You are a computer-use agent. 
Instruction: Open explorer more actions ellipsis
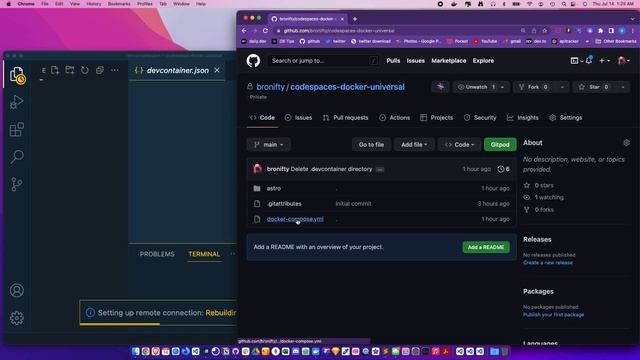[x=115, y=70]
